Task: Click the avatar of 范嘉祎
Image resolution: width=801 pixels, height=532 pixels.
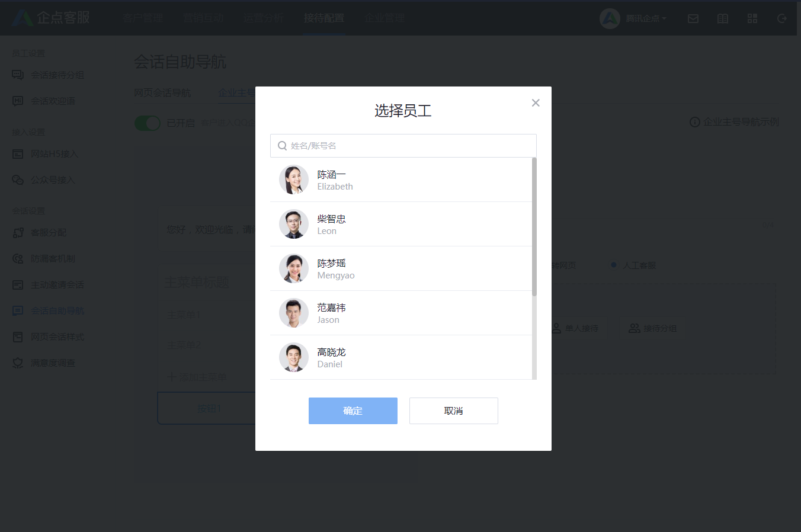Action: coord(294,313)
